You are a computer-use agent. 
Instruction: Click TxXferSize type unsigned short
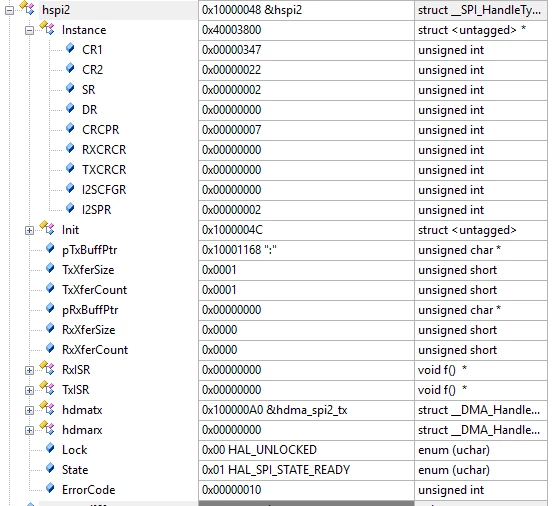pyautogui.click(x=458, y=270)
